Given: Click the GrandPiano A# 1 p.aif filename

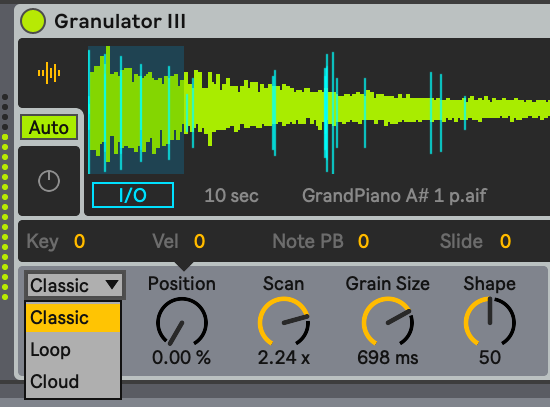Looking at the screenshot, I should [x=395, y=195].
